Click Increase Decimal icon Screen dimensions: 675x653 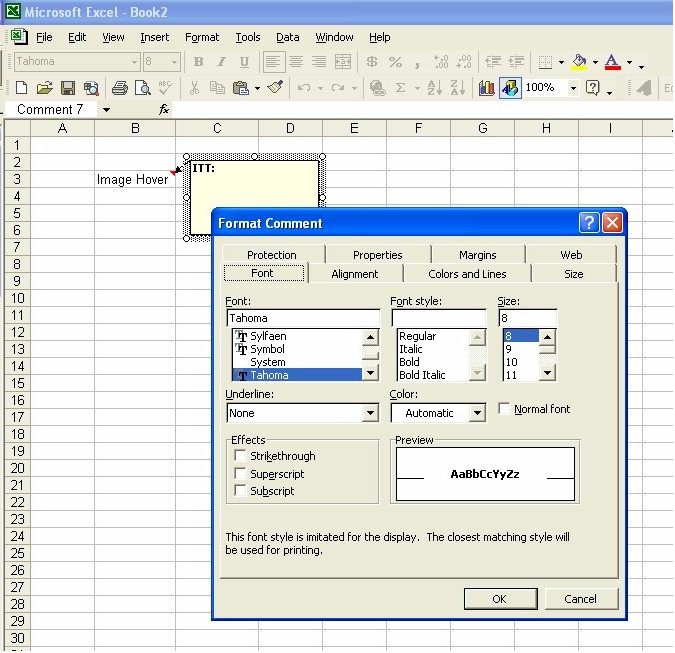[441, 62]
